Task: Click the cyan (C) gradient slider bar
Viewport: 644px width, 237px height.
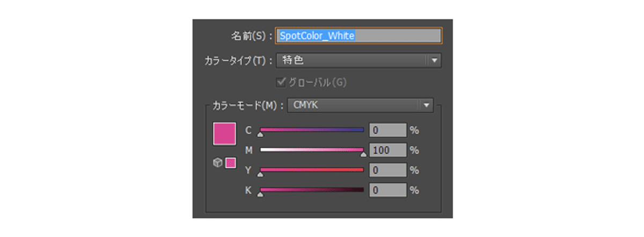Action: tap(312, 130)
